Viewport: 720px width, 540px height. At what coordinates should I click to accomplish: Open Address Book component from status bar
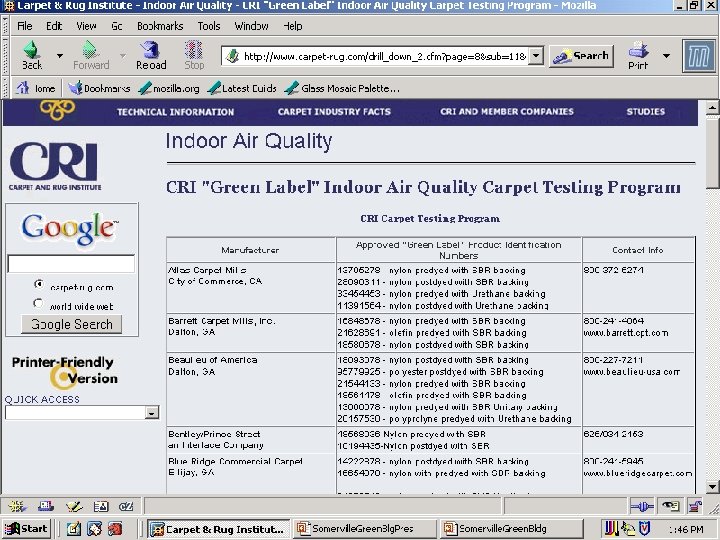(x=101, y=506)
